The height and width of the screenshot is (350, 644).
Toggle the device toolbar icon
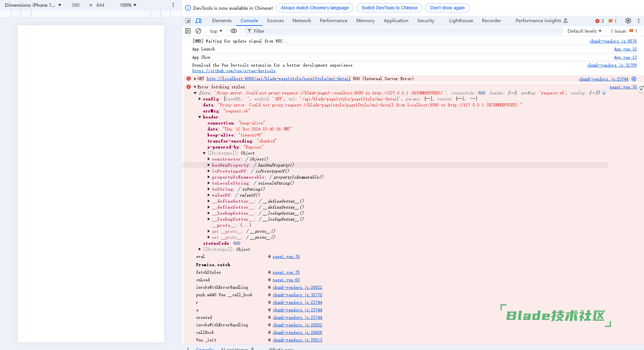(x=199, y=21)
